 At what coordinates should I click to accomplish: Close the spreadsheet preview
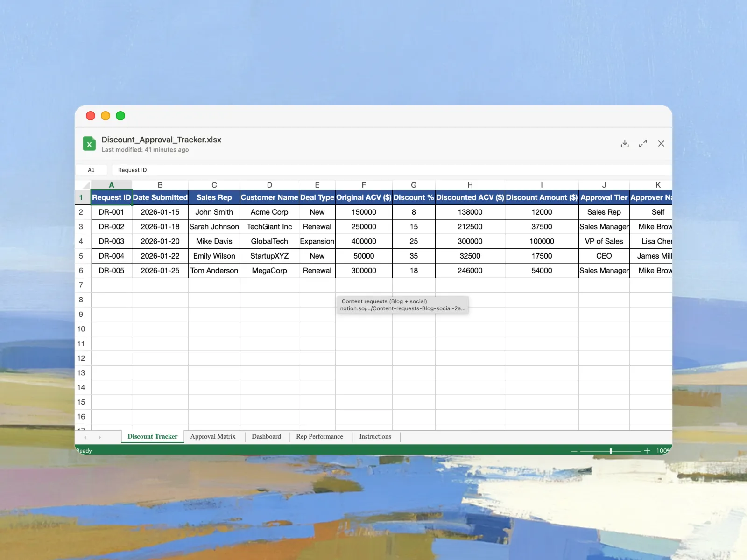[661, 144]
